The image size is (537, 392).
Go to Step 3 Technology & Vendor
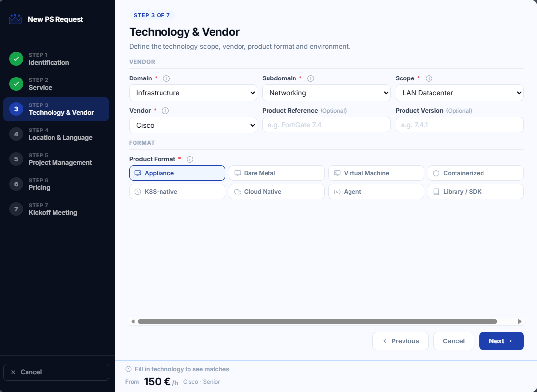tap(56, 109)
